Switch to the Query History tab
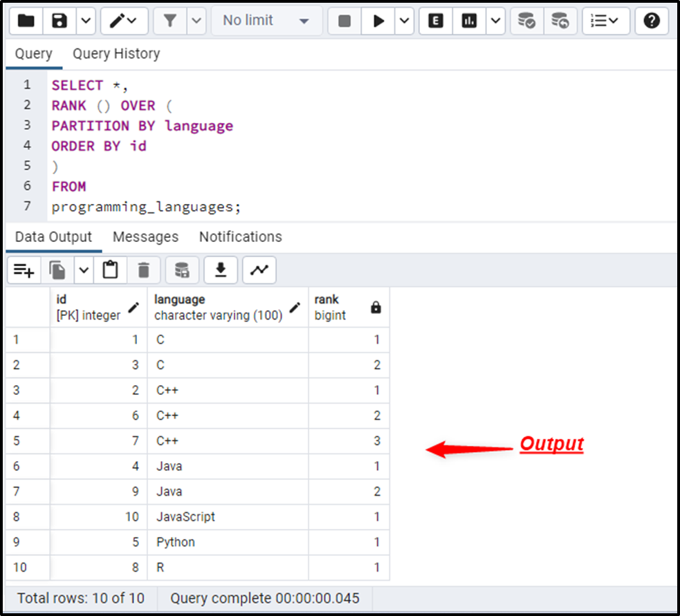This screenshot has width=680, height=616. 116,53
